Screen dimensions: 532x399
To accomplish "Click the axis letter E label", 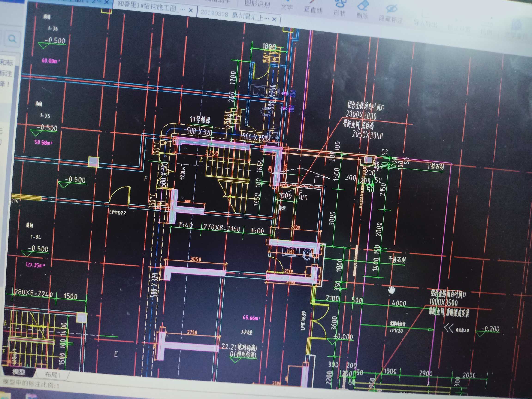I will coord(116,354).
